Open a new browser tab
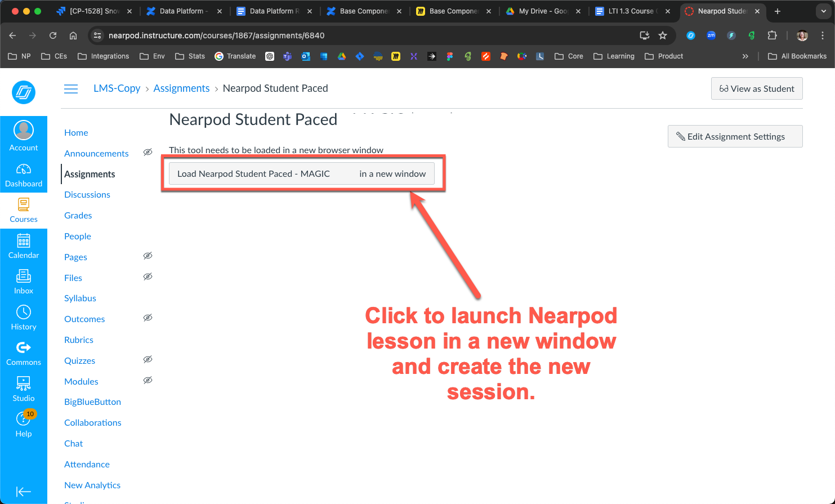835x504 pixels. click(778, 11)
